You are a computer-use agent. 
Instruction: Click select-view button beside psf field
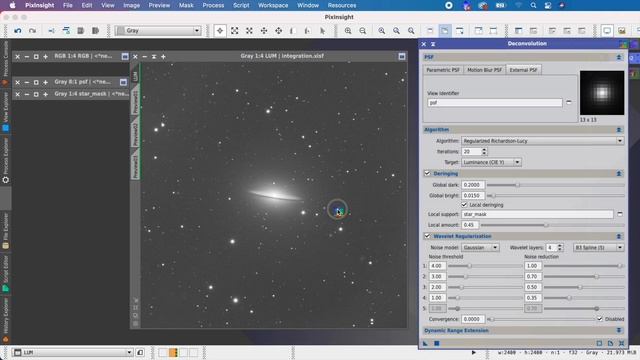[569, 102]
